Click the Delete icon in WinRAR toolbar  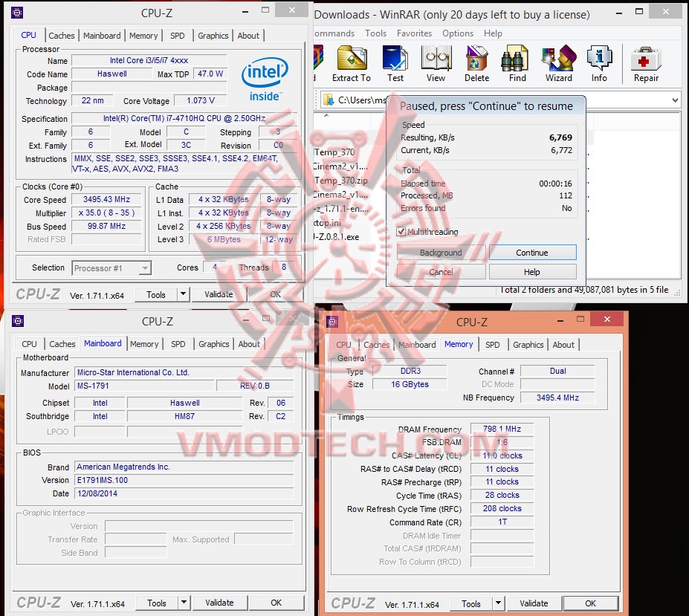pyautogui.click(x=476, y=64)
